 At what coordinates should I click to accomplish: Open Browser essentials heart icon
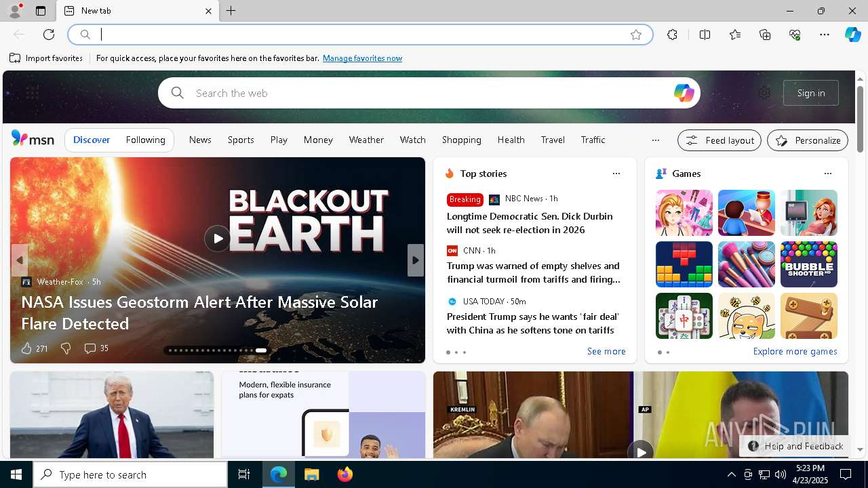[x=795, y=35]
